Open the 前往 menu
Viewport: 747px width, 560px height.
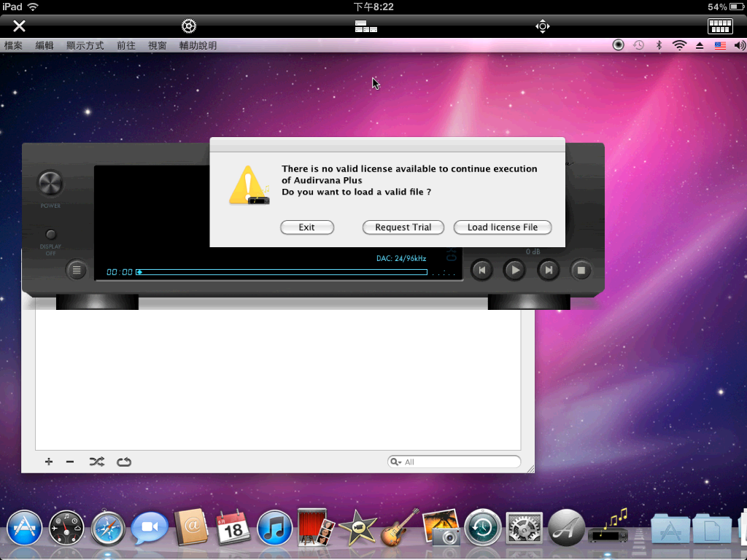tap(125, 46)
